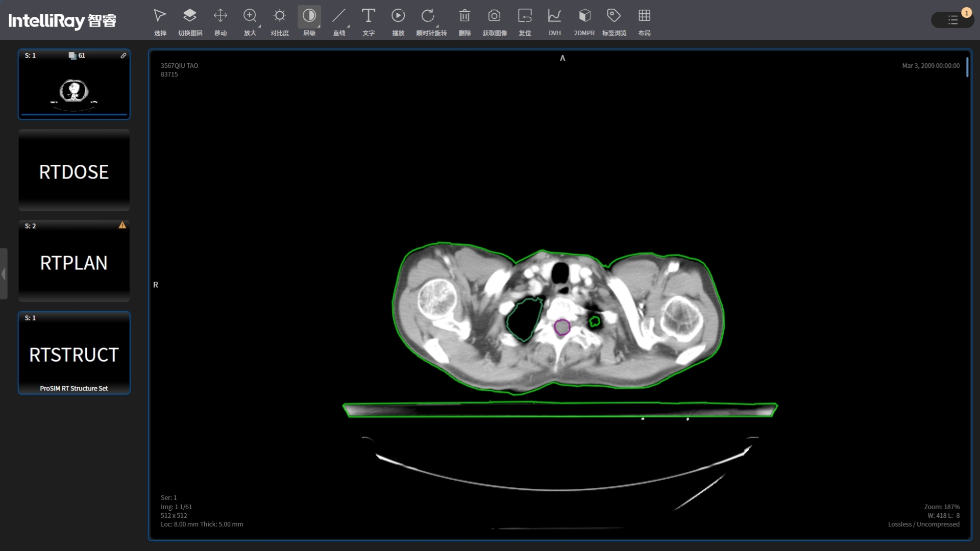Click the link icon on CT thumbnail
Image resolution: width=980 pixels, height=551 pixels.
pyautogui.click(x=123, y=56)
